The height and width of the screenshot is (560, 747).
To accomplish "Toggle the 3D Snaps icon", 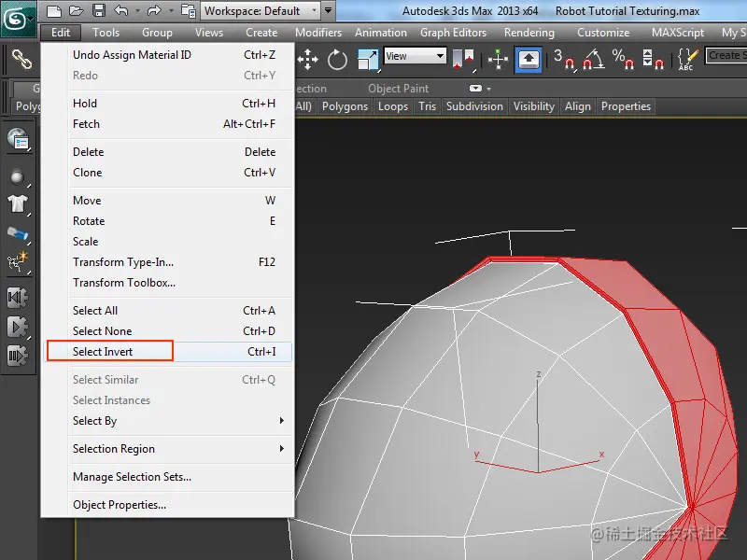I will (564, 60).
